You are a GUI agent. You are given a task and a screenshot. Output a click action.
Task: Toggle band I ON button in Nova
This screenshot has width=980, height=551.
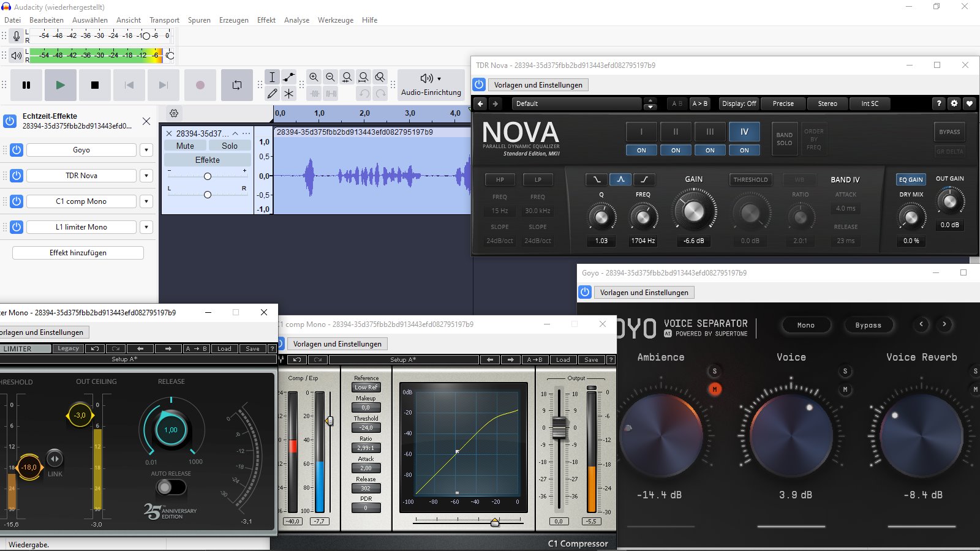(641, 150)
